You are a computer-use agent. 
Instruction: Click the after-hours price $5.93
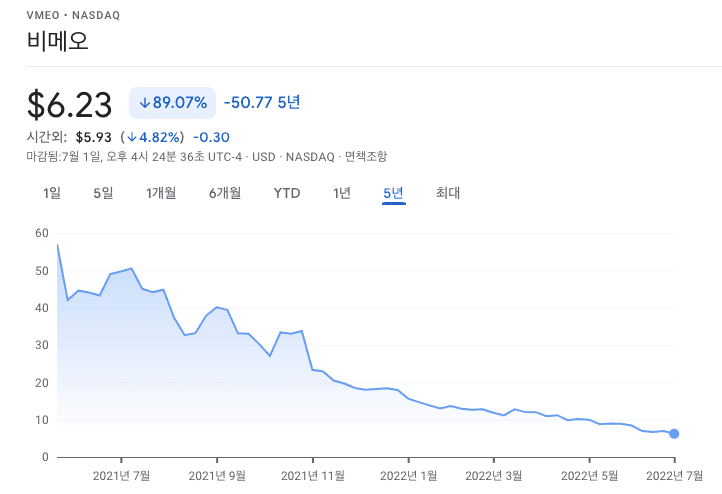(x=93, y=137)
